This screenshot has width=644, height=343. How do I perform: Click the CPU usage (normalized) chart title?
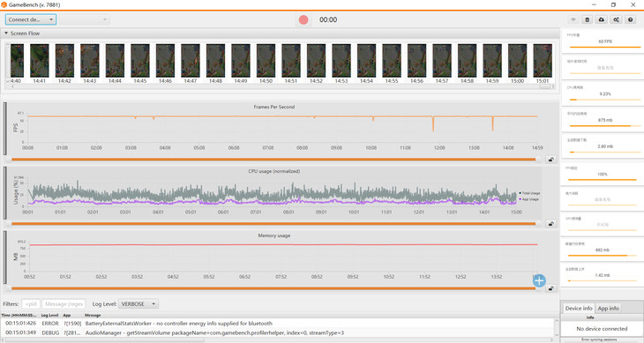click(x=274, y=171)
